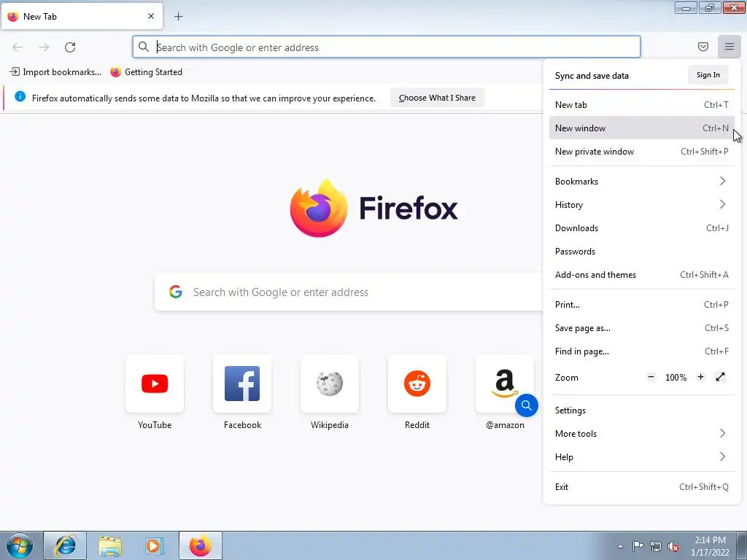Viewport: 747px width, 560px height.
Task: Open the Action Center flag icon
Action: coord(638,546)
